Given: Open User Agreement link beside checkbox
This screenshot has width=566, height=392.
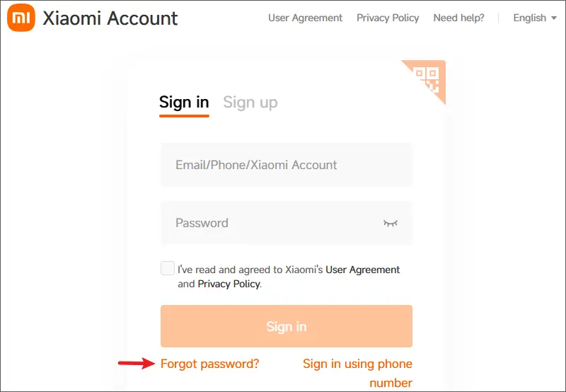Looking at the screenshot, I should tap(362, 270).
